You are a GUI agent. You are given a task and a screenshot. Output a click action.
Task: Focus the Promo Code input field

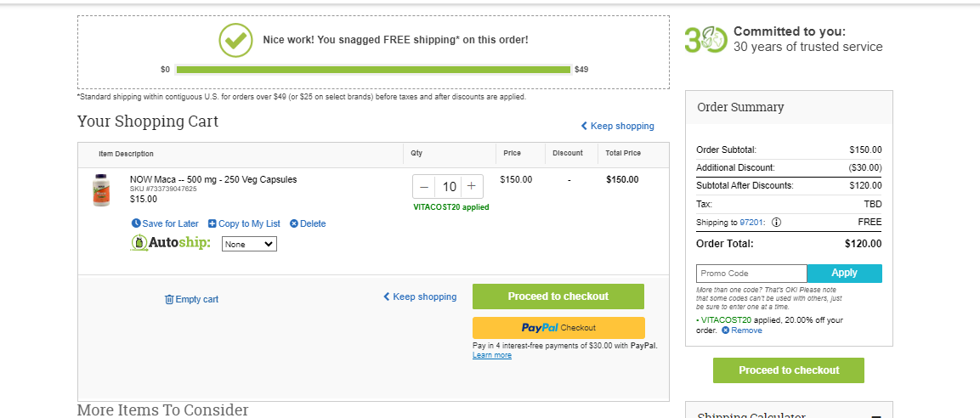pyautogui.click(x=751, y=273)
